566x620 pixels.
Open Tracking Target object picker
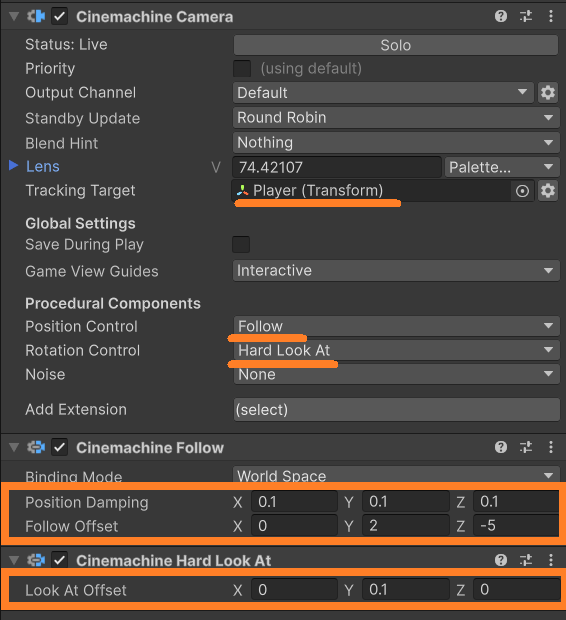pyautogui.click(x=522, y=191)
